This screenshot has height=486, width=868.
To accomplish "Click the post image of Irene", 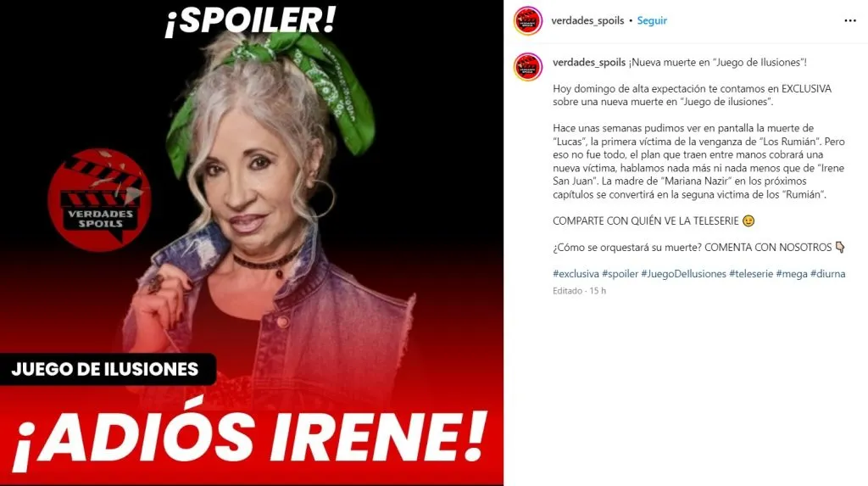I will pos(251,243).
